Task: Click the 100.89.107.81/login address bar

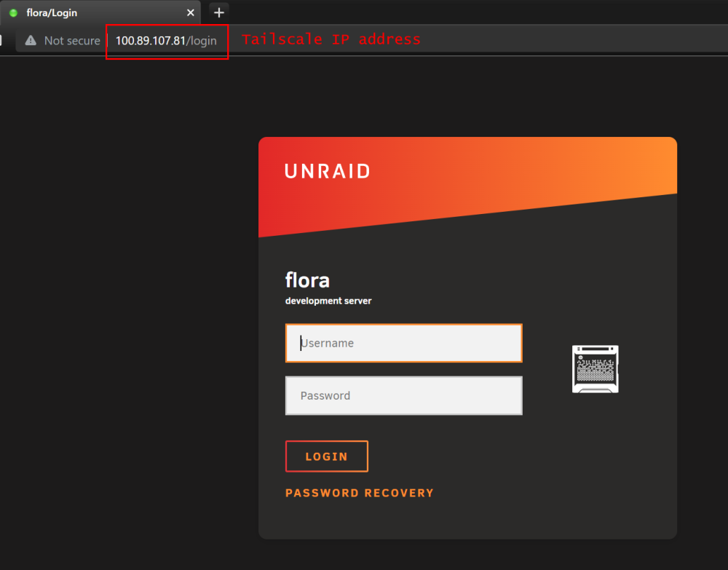Action: point(166,41)
